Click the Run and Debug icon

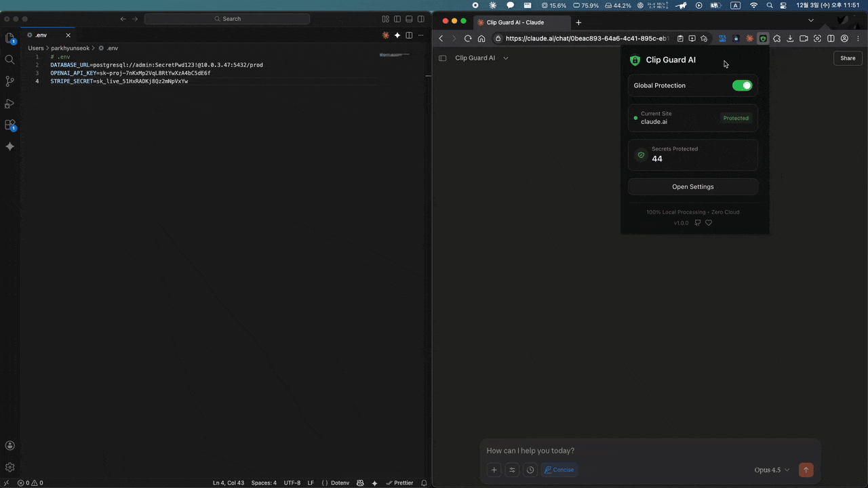tap(9, 104)
